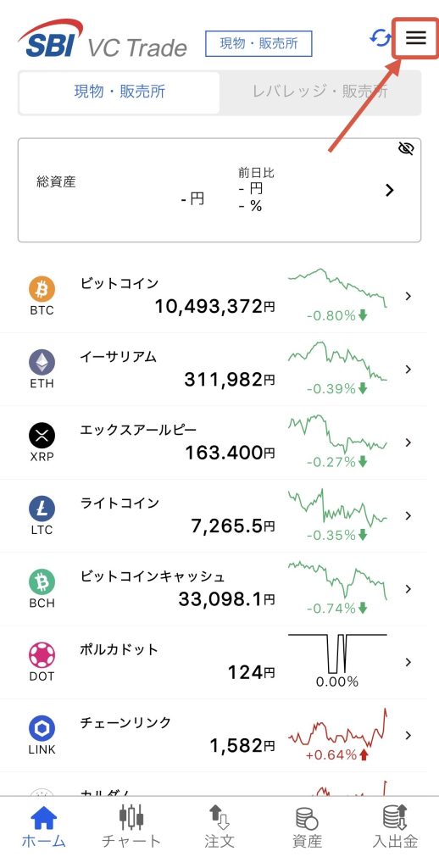Screen dimensions: 439x868
Task: Toggle the hide-balance eye icon
Action: coord(406,148)
